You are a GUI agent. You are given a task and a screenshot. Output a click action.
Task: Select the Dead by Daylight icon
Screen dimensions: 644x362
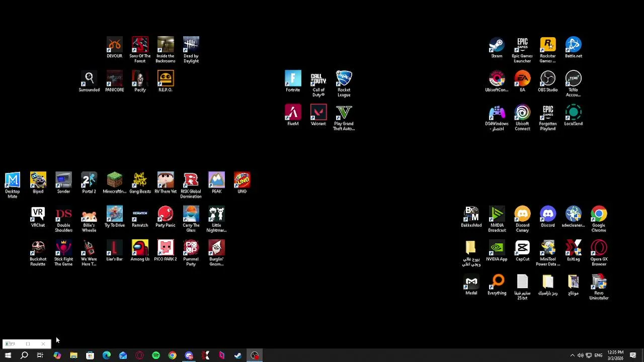(191, 50)
